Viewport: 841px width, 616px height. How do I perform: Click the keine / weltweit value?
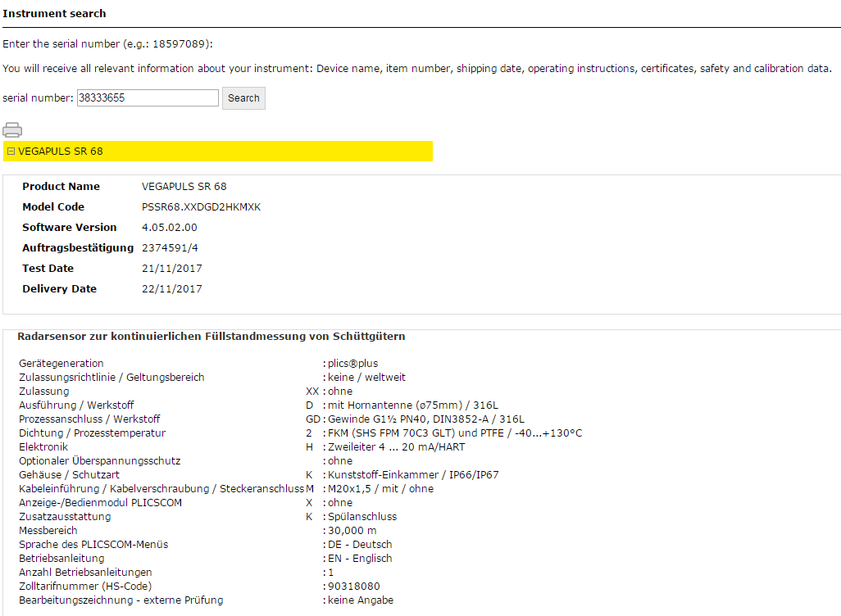click(x=367, y=378)
